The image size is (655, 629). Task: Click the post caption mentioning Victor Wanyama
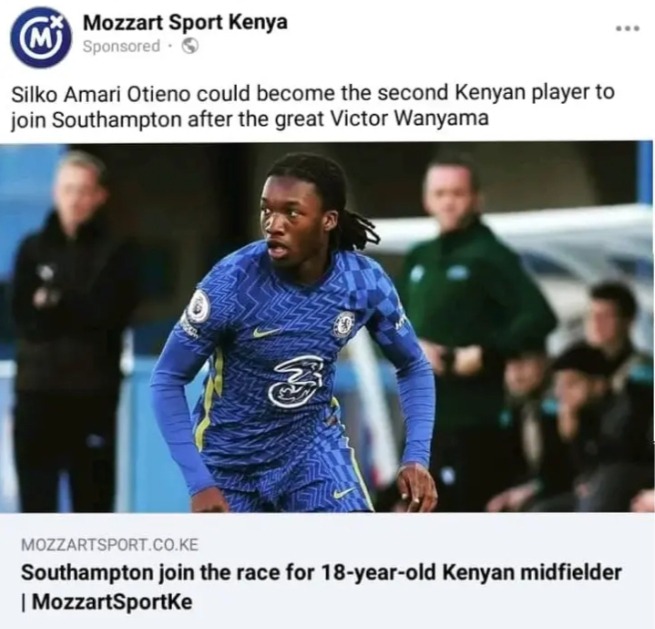coord(313,106)
